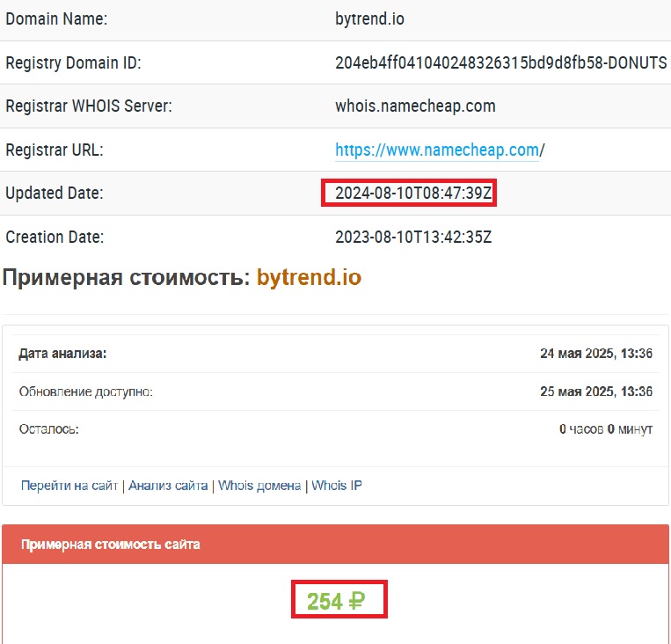
Task: Select the "Whois домена" link
Action: (x=259, y=486)
